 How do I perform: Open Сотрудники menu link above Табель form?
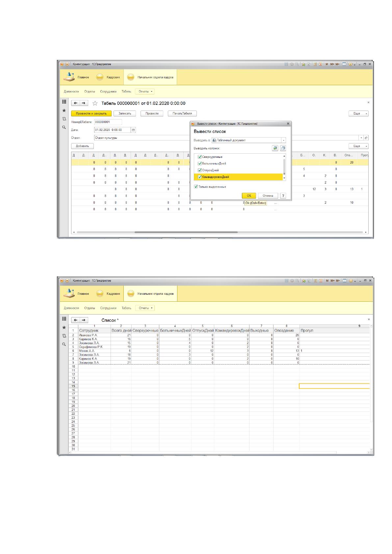(108, 91)
